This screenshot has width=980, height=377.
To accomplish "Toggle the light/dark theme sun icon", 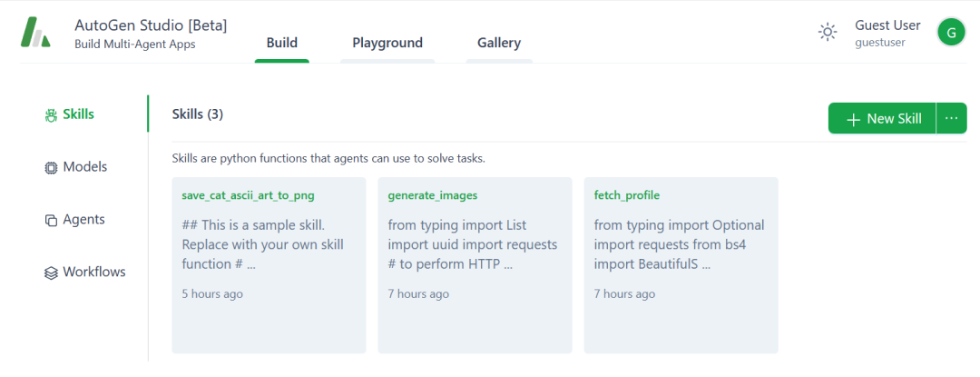I will point(828,32).
